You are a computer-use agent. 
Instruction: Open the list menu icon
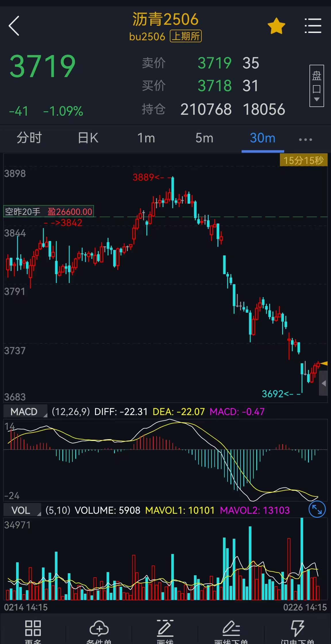pos(313,26)
